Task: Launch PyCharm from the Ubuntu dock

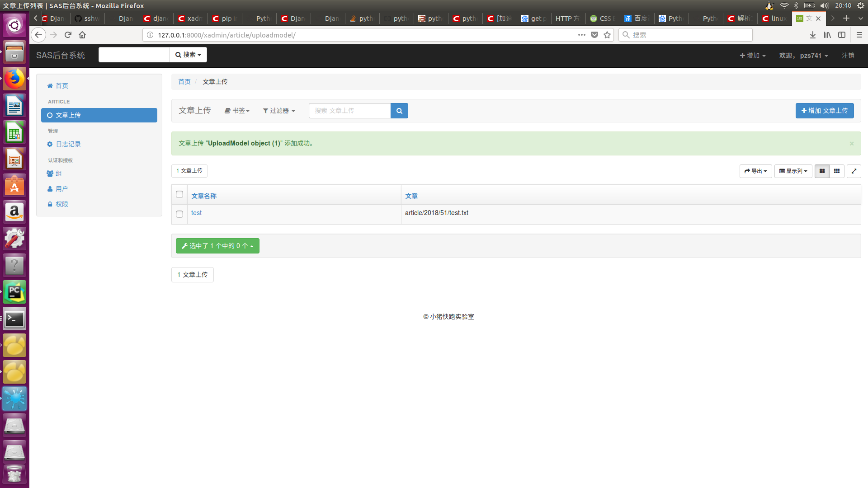Action: 14,292
